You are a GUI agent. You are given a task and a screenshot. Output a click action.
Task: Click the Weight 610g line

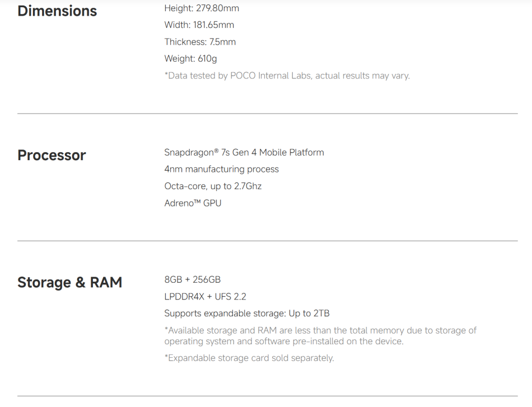190,59
